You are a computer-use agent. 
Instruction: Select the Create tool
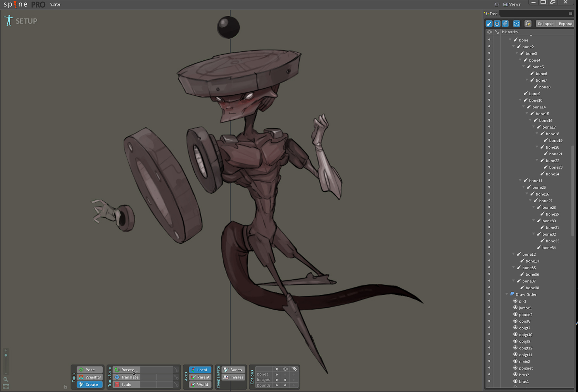90,384
